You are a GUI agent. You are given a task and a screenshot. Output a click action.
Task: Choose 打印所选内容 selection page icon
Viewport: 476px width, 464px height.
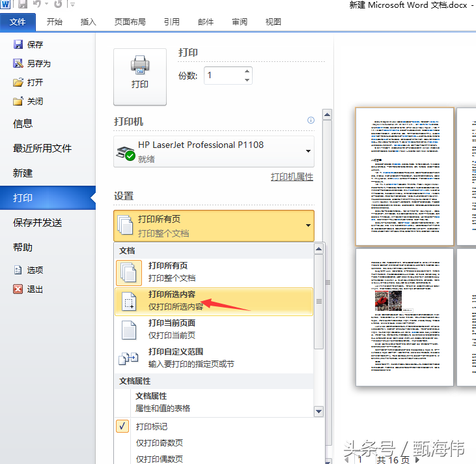click(129, 302)
